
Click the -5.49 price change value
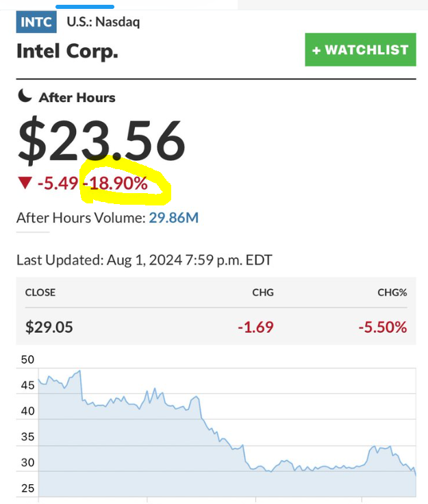58,183
